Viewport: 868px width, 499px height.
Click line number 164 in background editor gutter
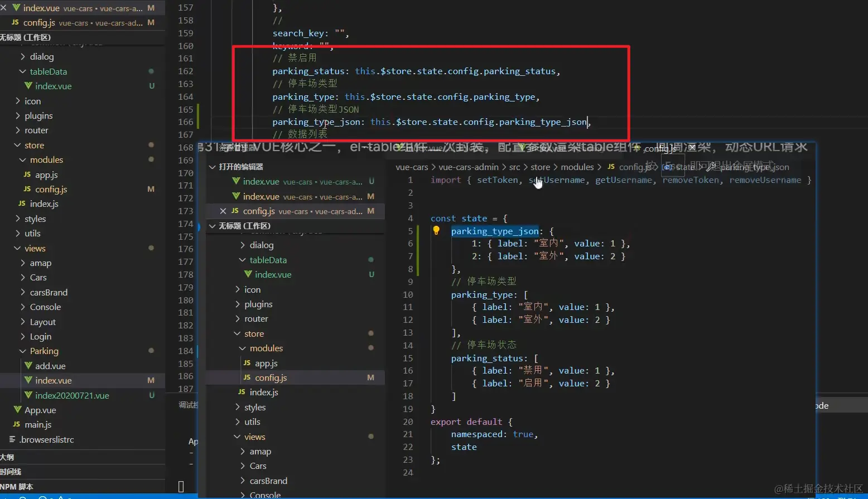pos(186,96)
